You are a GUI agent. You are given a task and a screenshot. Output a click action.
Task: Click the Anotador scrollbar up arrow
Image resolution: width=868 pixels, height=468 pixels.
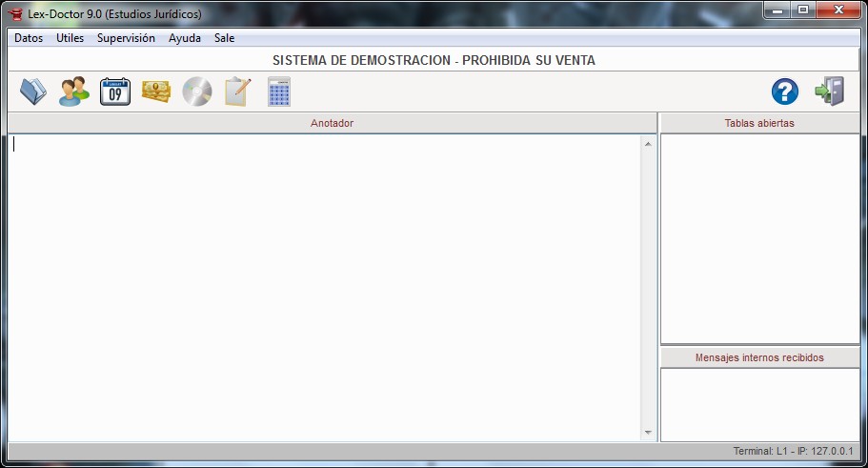pos(648,144)
